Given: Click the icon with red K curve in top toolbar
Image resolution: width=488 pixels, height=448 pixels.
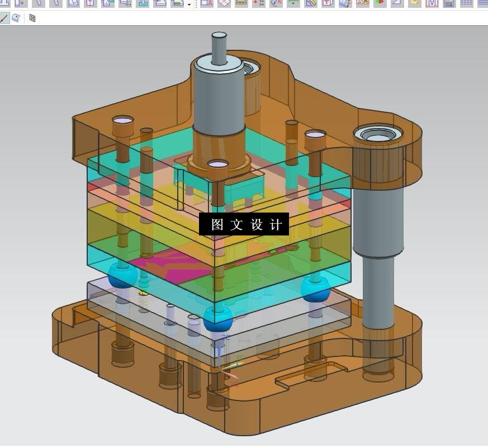Looking at the screenshot, I should click(276, 3).
